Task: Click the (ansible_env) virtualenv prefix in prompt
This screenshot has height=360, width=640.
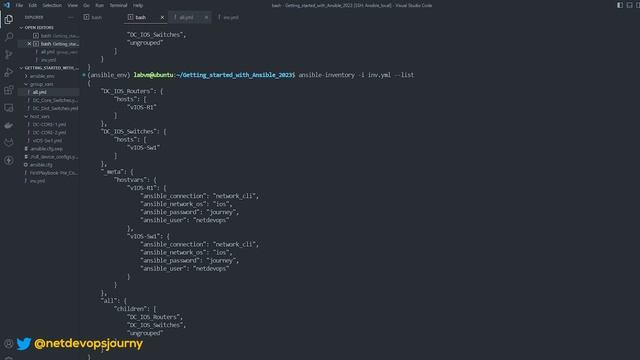Action: pos(109,75)
